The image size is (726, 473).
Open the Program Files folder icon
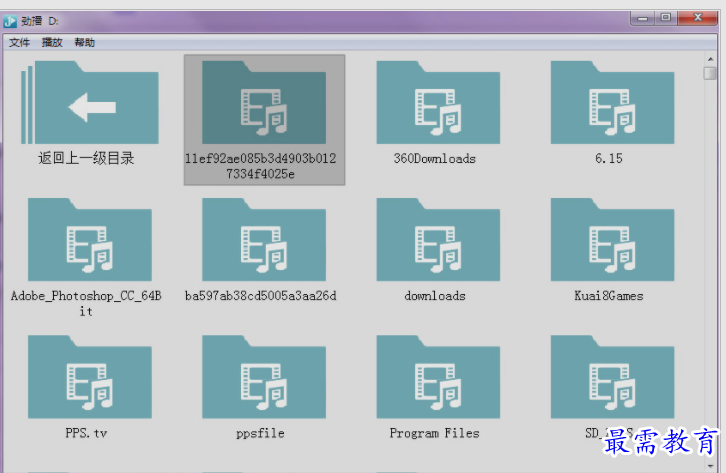pos(438,377)
